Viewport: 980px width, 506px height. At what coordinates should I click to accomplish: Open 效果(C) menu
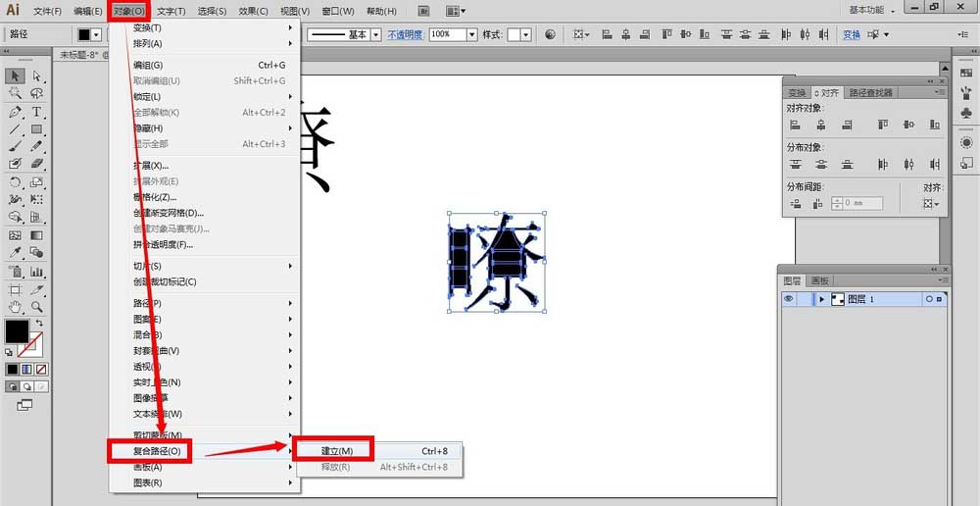coord(253,11)
